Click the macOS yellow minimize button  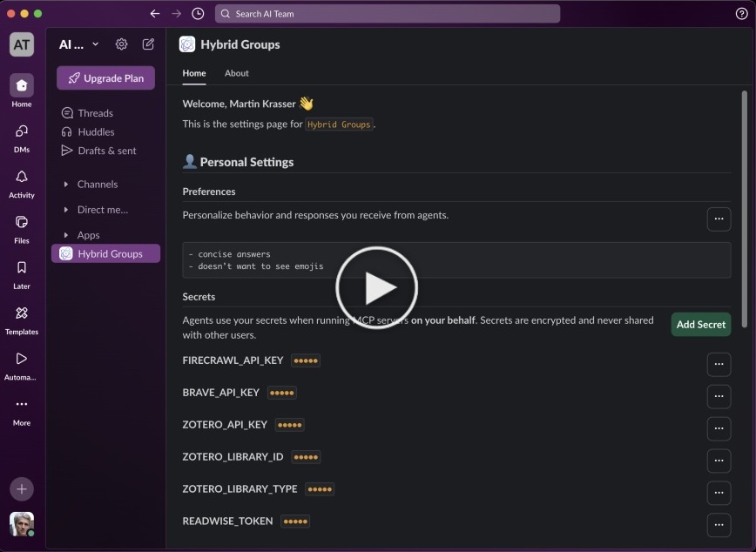coord(24,14)
